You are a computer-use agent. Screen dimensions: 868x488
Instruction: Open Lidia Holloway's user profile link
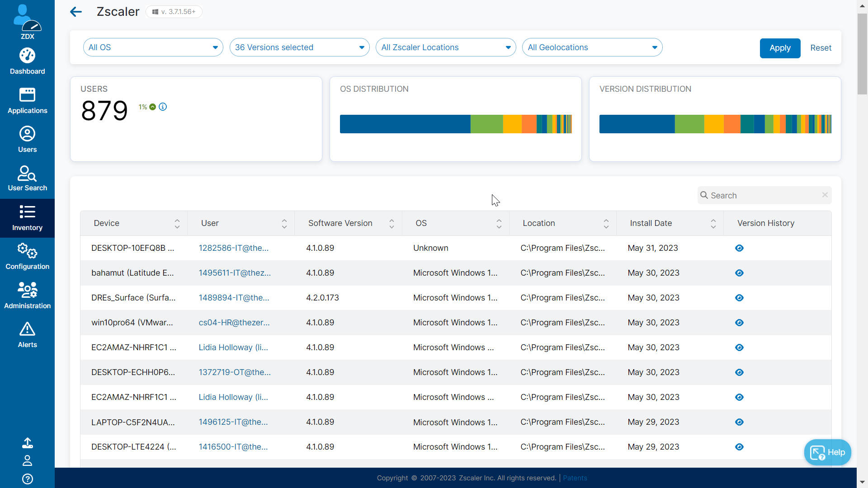[x=233, y=347]
